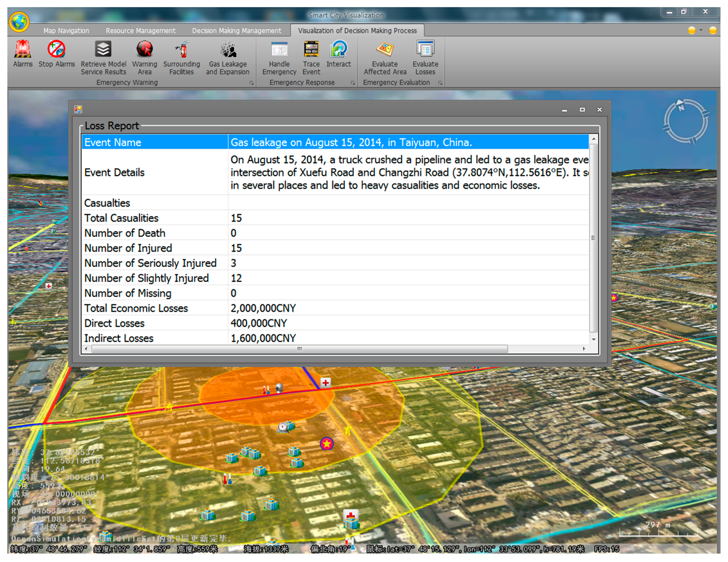728x562 pixels.
Task: Click the yellow orb with dropdown arrow
Action: click(x=692, y=30)
